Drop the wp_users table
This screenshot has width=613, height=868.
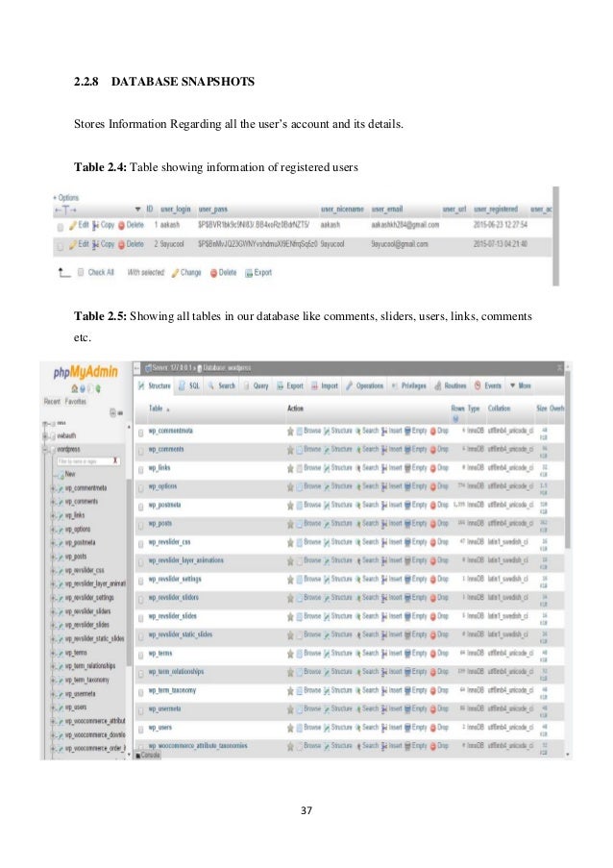coord(439,728)
